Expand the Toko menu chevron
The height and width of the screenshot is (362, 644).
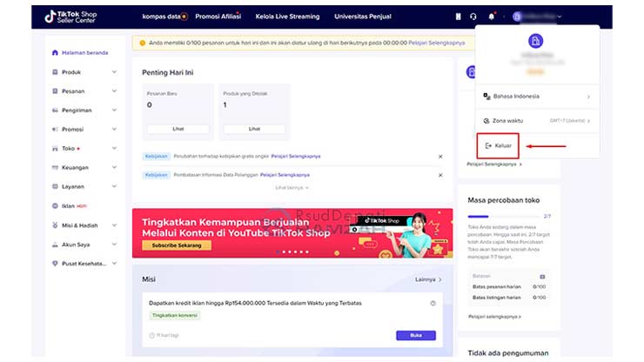(x=114, y=148)
